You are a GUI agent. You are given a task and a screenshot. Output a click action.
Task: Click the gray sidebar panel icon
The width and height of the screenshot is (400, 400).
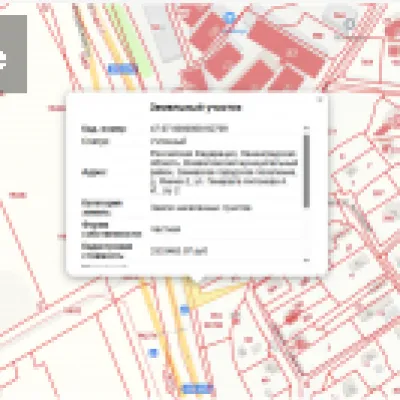click(13, 54)
